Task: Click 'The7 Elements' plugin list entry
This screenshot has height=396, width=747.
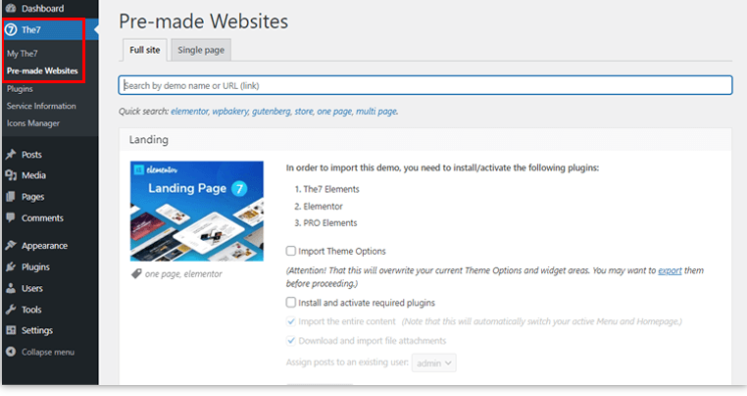Action: click(331, 189)
